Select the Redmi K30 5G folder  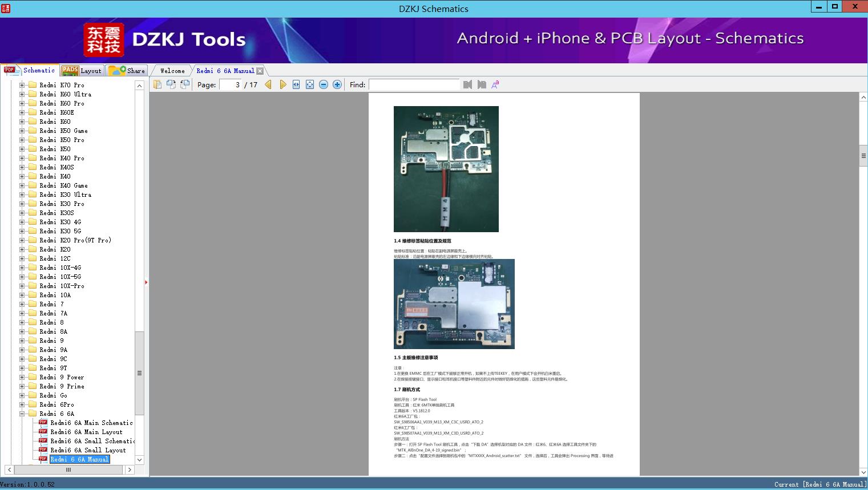pos(60,231)
